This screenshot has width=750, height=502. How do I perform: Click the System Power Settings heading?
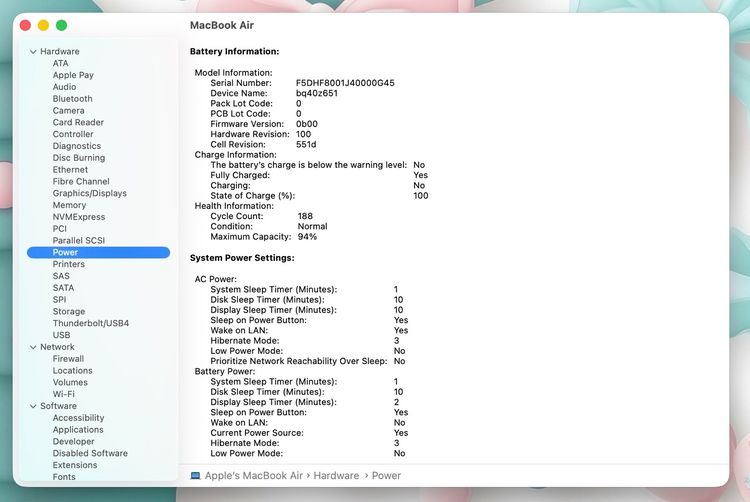(242, 258)
